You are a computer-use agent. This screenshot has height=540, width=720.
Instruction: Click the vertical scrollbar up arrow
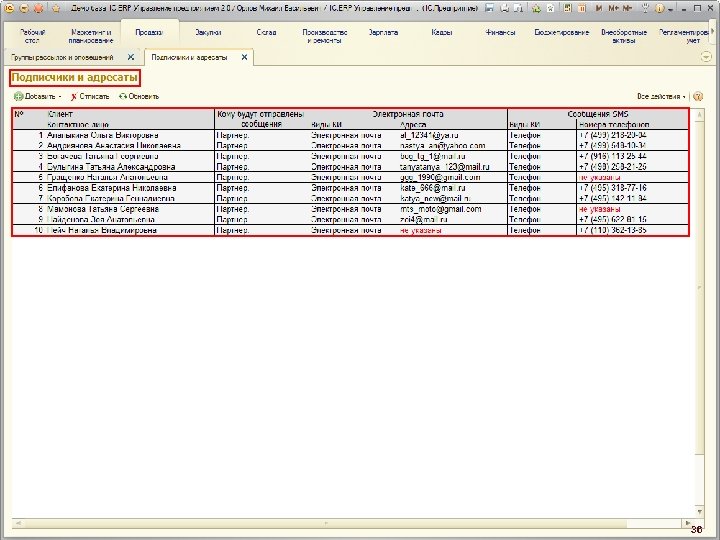point(699,114)
